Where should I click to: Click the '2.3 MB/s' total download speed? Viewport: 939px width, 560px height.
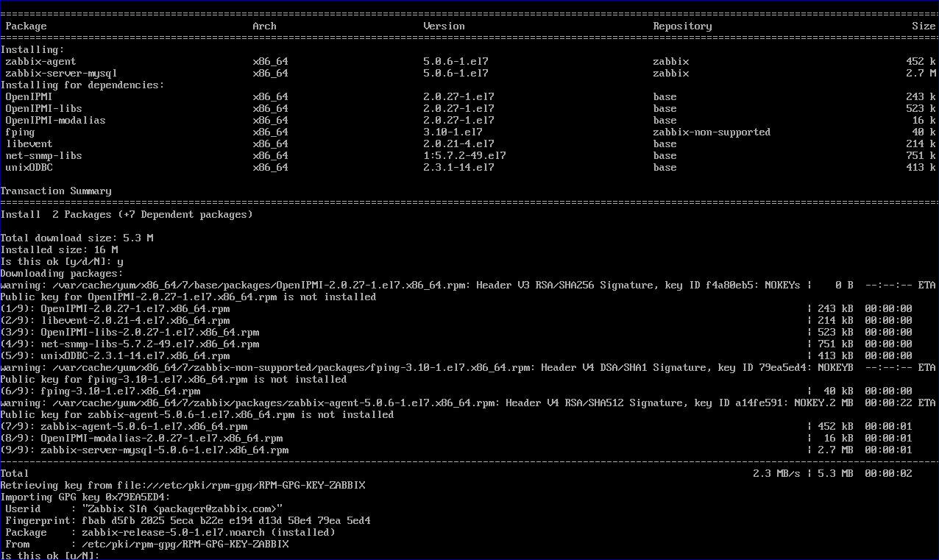(776, 474)
